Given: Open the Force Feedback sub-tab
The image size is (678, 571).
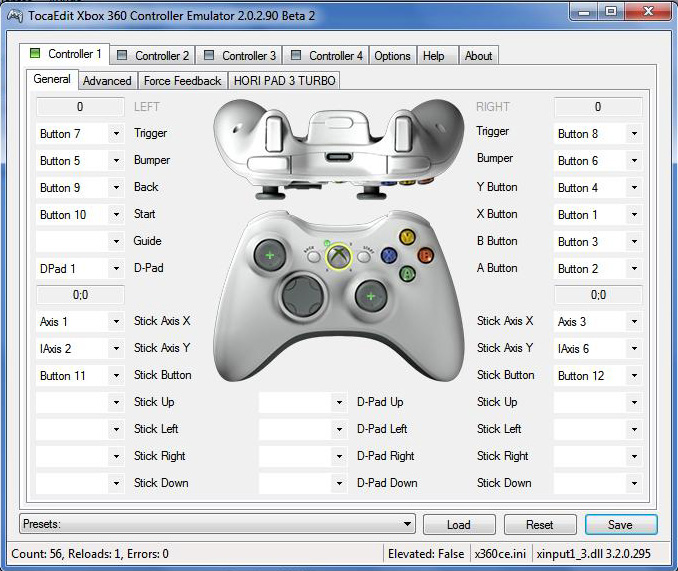Looking at the screenshot, I should pyautogui.click(x=182, y=81).
